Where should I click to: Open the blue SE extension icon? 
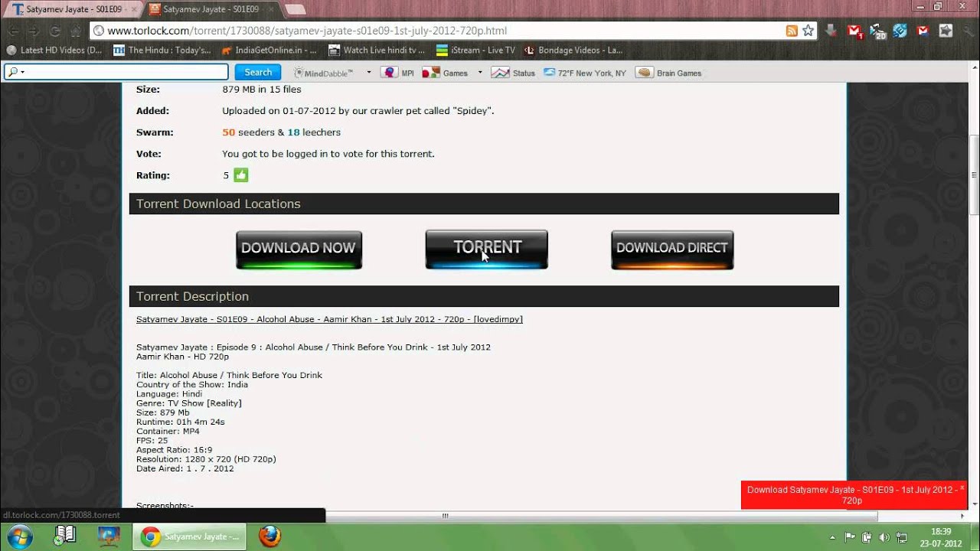pyautogui.click(x=900, y=31)
